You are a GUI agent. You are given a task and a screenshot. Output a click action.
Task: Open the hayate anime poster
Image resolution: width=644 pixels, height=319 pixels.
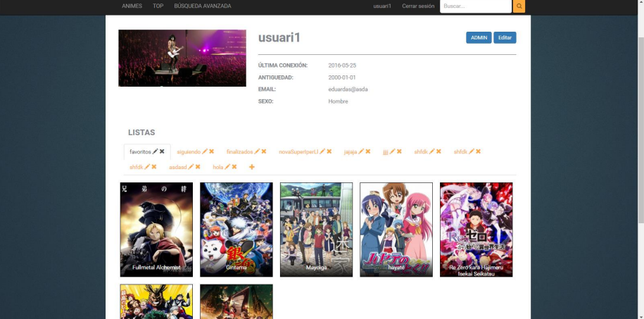[396, 230]
